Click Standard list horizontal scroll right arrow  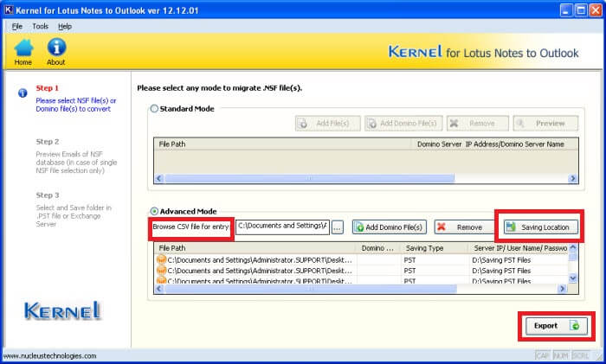(x=573, y=178)
